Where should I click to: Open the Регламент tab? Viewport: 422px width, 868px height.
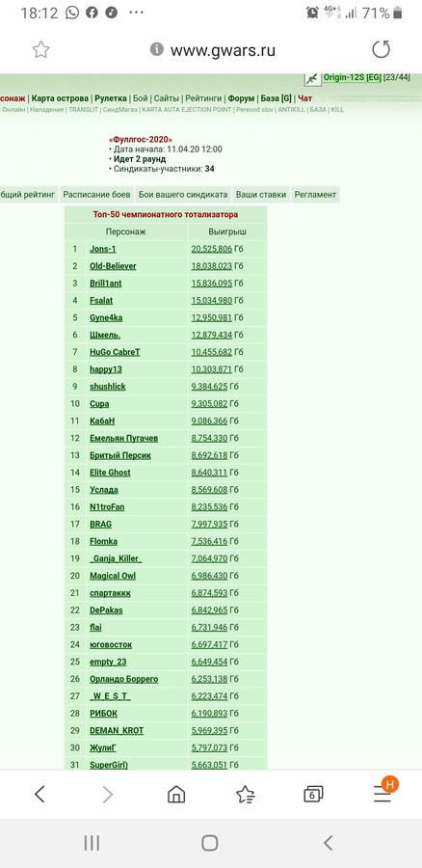pyautogui.click(x=315, y=194)
